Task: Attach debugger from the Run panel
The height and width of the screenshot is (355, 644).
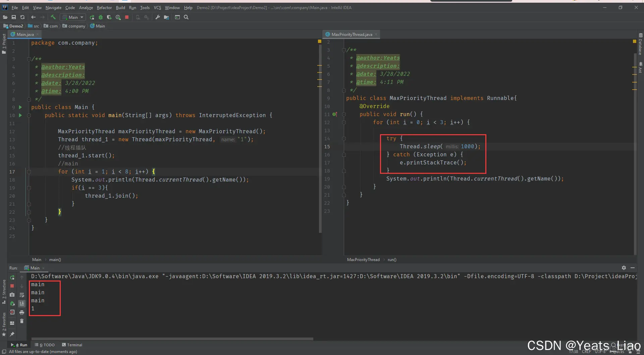Action: click(12, 303)
